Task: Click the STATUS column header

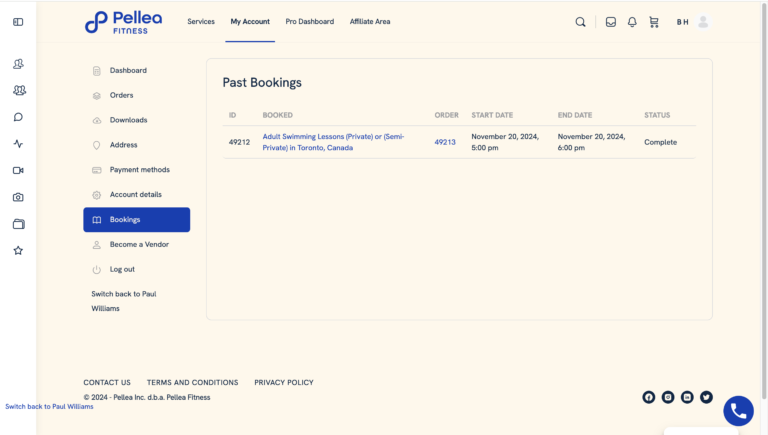Action: pyautogui.click(x=657, y=115)
